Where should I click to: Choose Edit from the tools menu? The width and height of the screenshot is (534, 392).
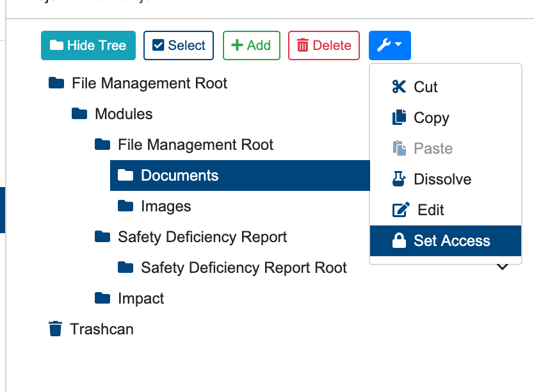tap(446, 210)
